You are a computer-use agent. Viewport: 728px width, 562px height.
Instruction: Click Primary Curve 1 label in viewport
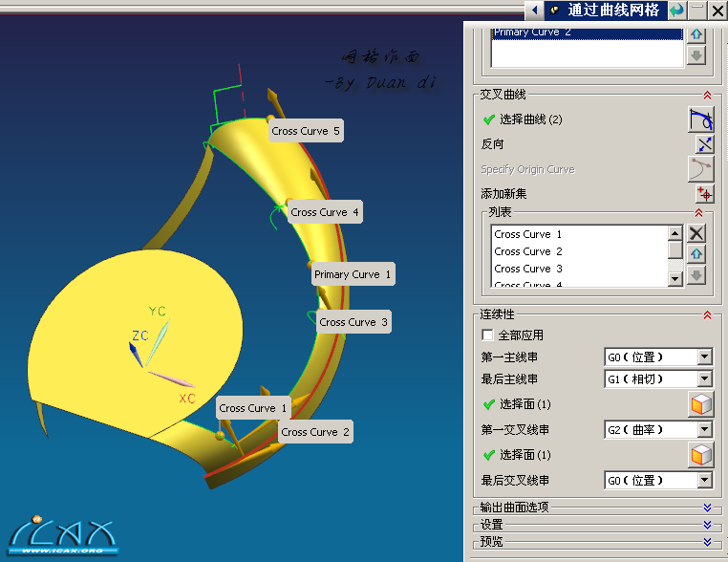353,274
